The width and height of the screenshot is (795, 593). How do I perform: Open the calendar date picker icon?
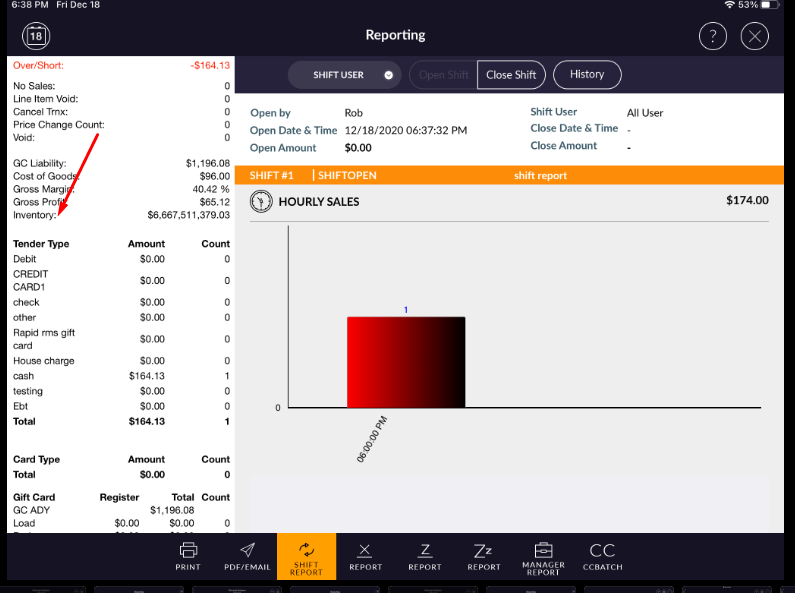pyautogui.click(x=36, y=36)
